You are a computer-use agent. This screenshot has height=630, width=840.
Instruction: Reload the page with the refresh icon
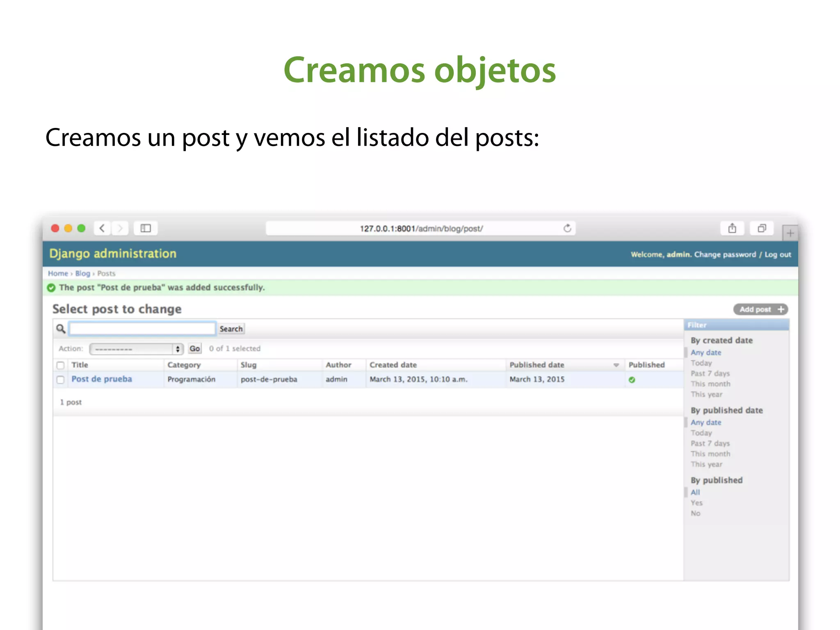(x=567, y=228)
